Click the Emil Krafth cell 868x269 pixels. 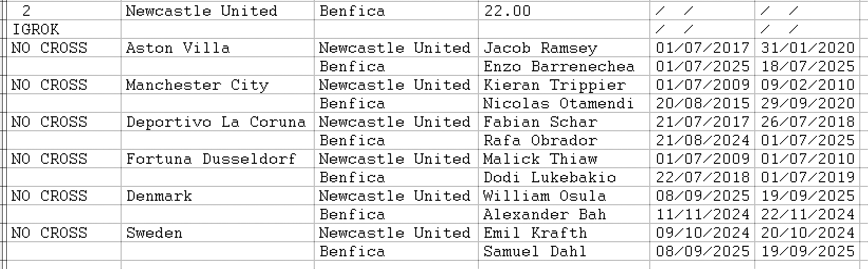535,233
